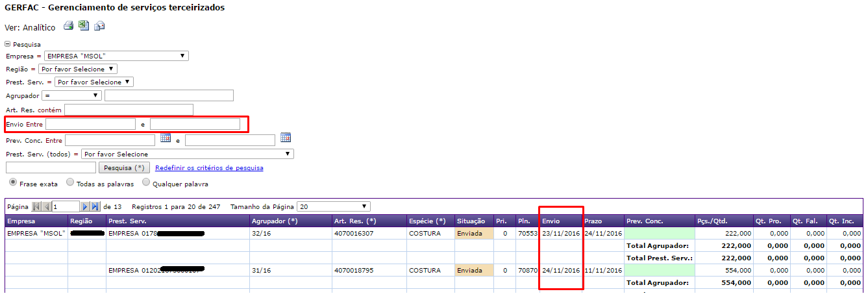Export the report with the Excel icon
868x296 pixels.
(x=84, y=26)
